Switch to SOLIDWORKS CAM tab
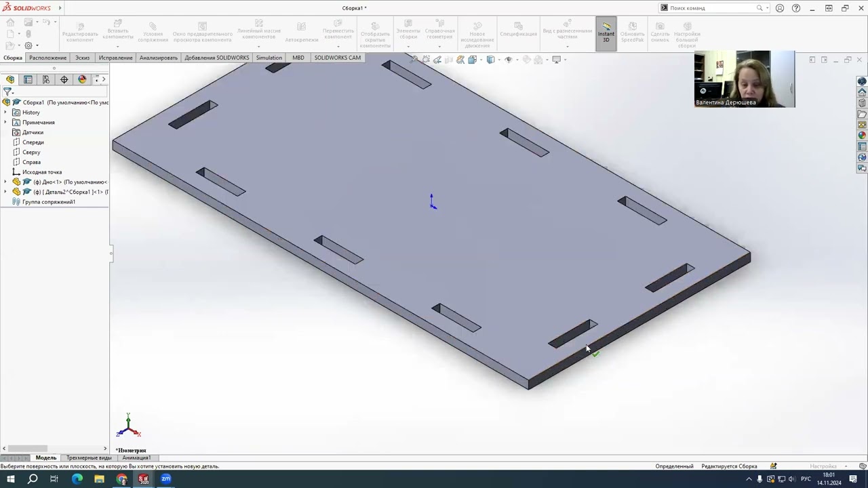 click(x=337, y=58)
